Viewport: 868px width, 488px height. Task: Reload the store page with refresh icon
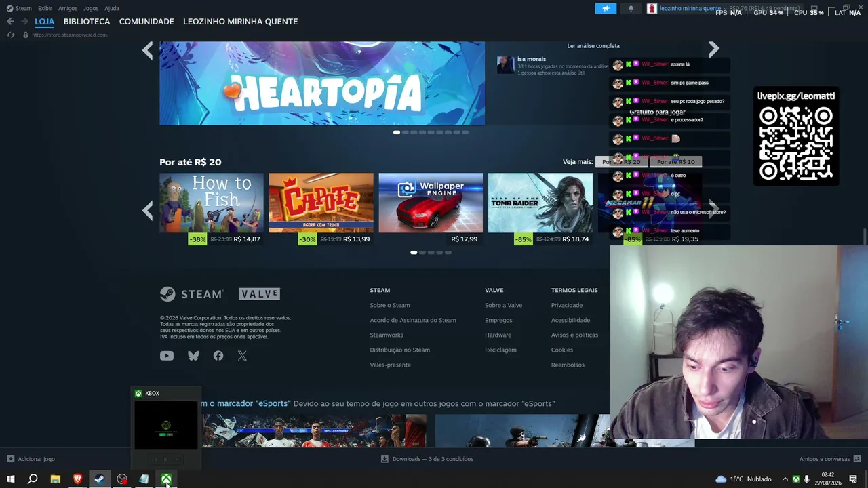11,35
